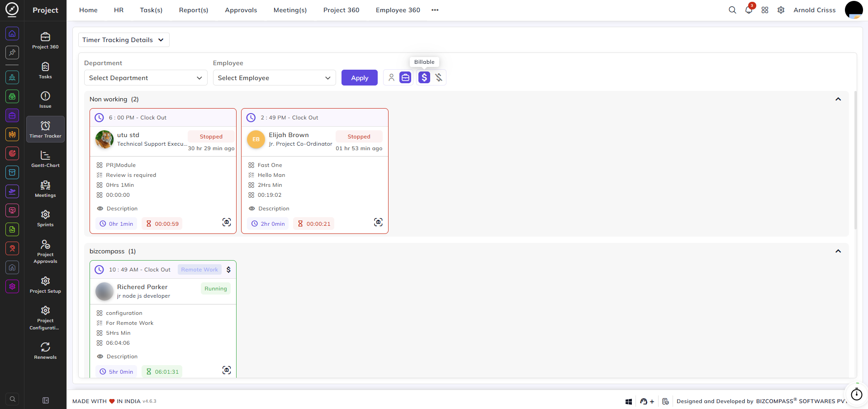Click the search icon in top bar

click(x=732, y=10)
